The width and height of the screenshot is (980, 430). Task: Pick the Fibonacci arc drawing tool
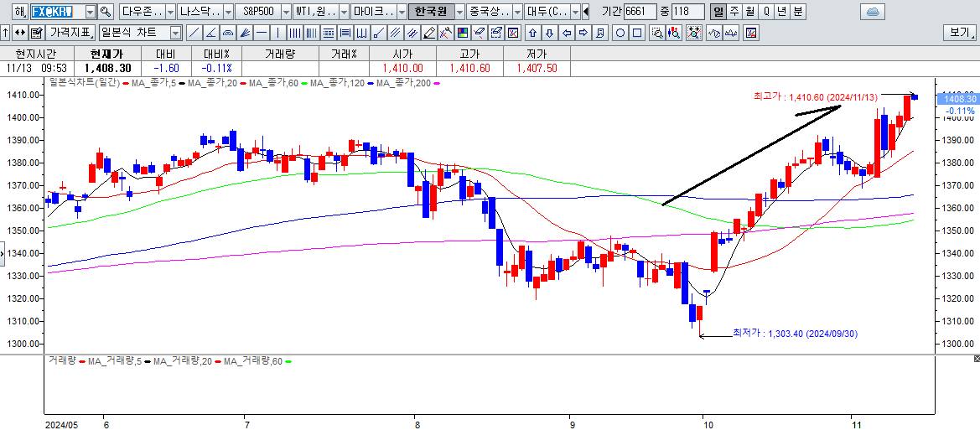point(227,34)
